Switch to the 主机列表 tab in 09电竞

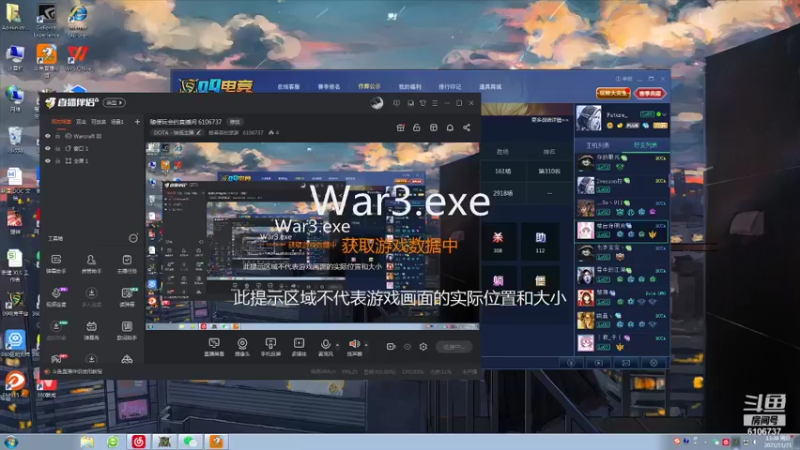pyautogui.click(x=597, y=145)
